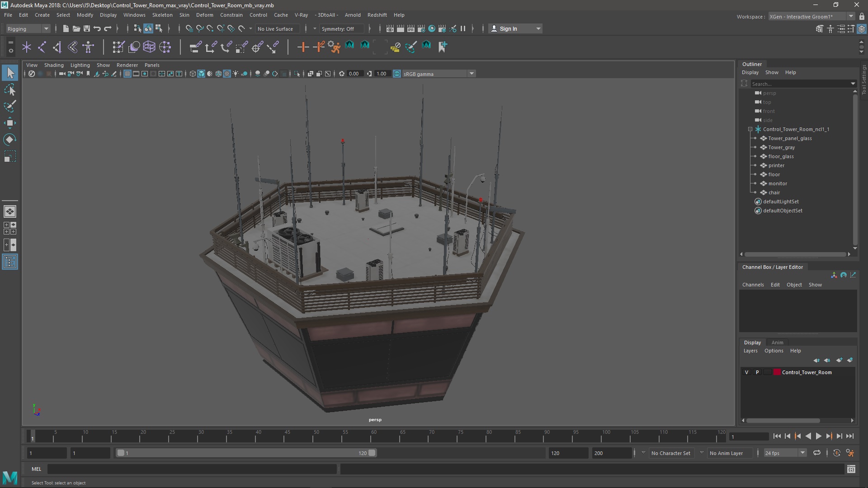This screenshot has width=868, height=488.
Task: Click the time range slider bar
Action: pos(246,453)
